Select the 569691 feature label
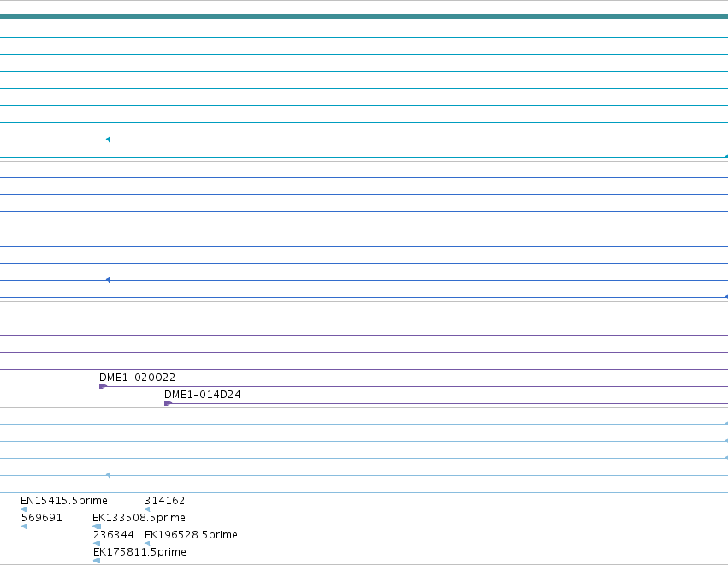The width and height of the screenshot is (728, 565). click(42, 518)
